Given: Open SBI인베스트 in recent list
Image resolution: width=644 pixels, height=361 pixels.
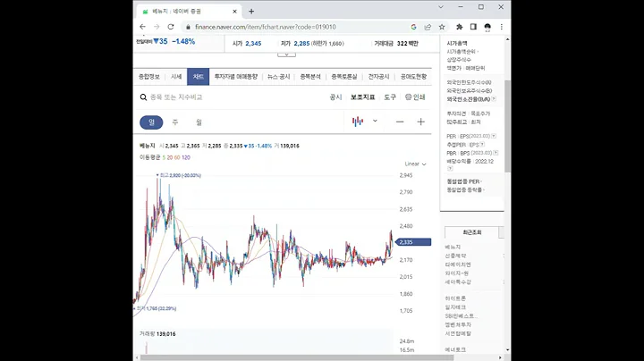Looking at the screenshot, I should pyautogui.click(x=462, y=316).
